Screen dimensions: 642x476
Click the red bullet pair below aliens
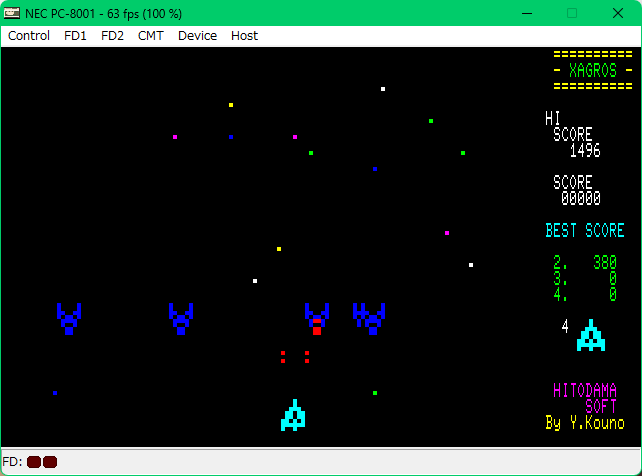tap(295, 357)
